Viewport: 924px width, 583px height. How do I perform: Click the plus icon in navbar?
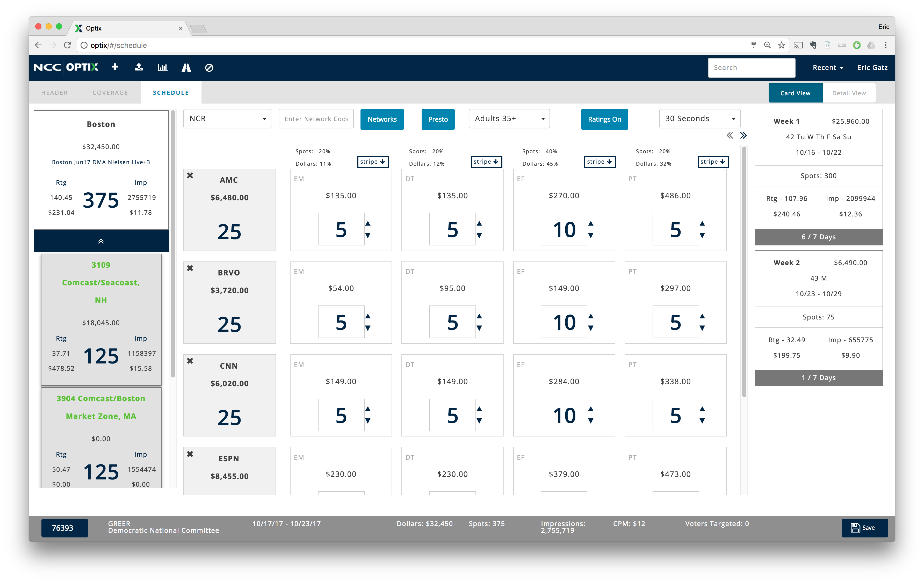coord(115,67)
